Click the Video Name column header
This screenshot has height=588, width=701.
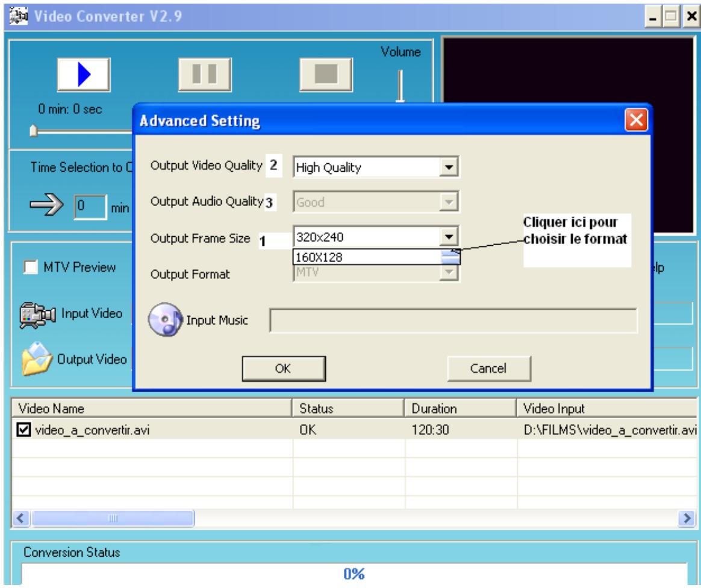[152, 408]
